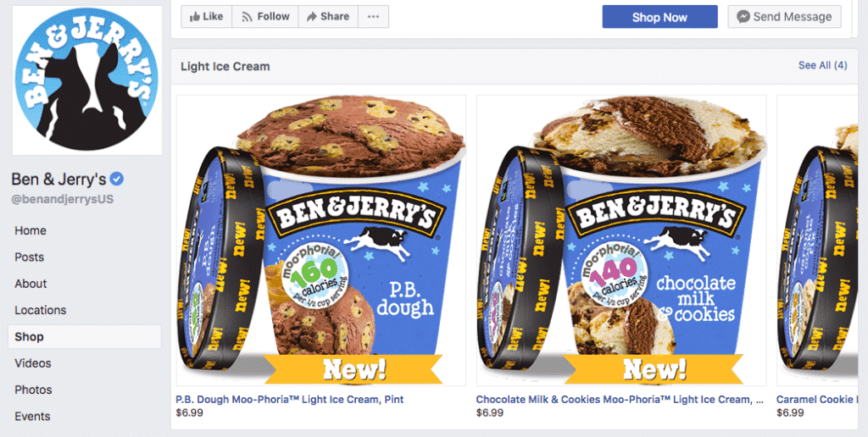This screenshot has height=437, width=868.
Task: Go to the Posts section
Action: pyautogui.click(x=30, y=257)
